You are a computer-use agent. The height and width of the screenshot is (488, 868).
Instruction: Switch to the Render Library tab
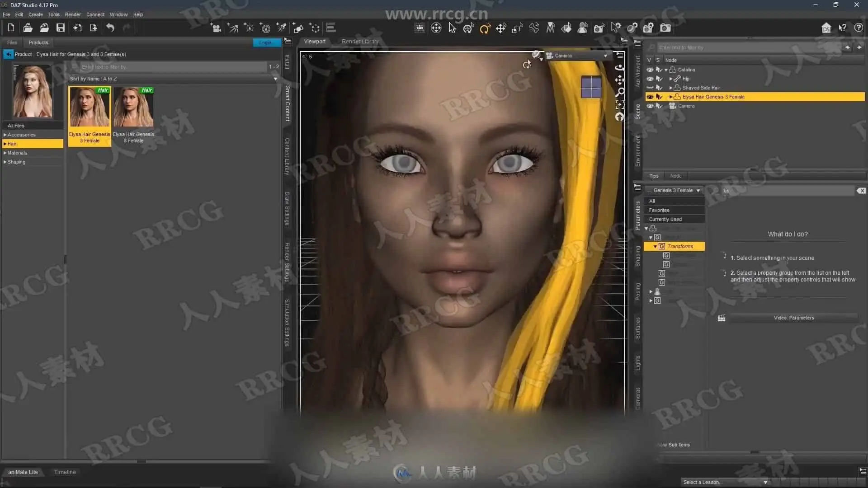click(x=360, y=41)
